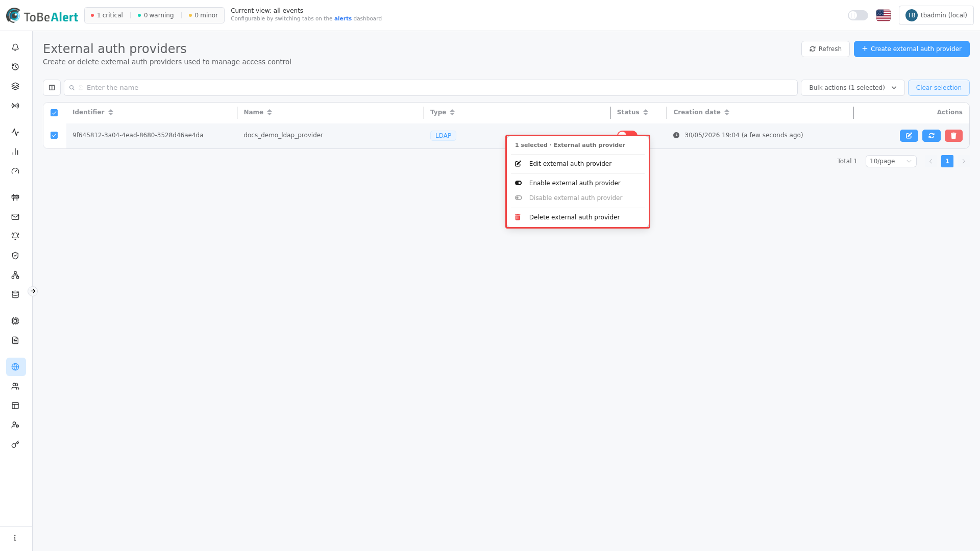The image size is (980, 551).
Task: Click the Clear selection button
Action: click(939, 88)
